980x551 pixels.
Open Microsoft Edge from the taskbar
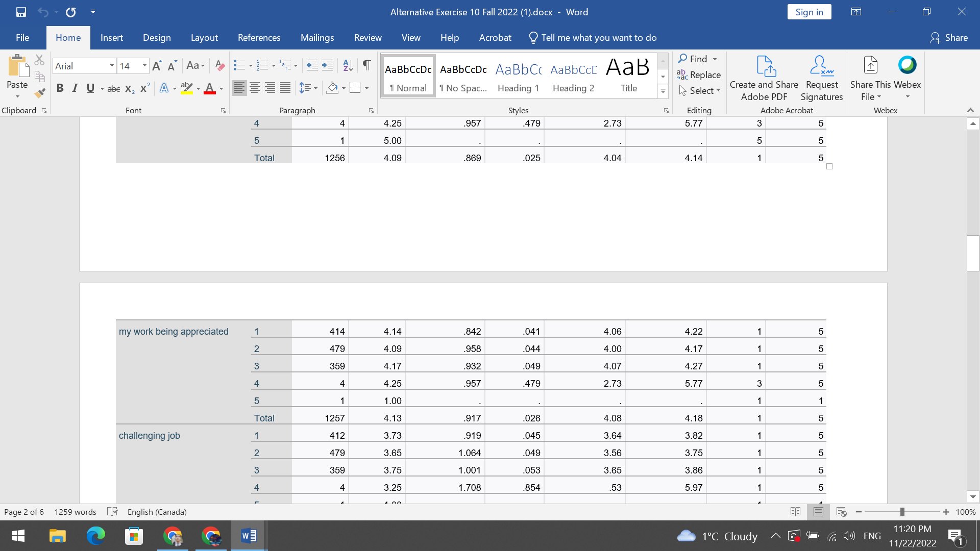[x=95, y=536]
